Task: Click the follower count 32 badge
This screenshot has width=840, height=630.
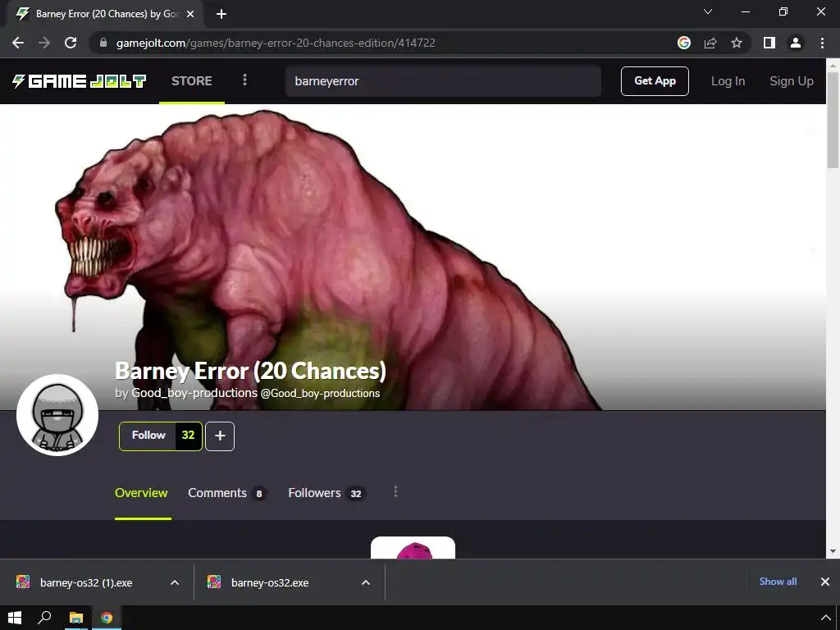Action: [x=188, y=436]
